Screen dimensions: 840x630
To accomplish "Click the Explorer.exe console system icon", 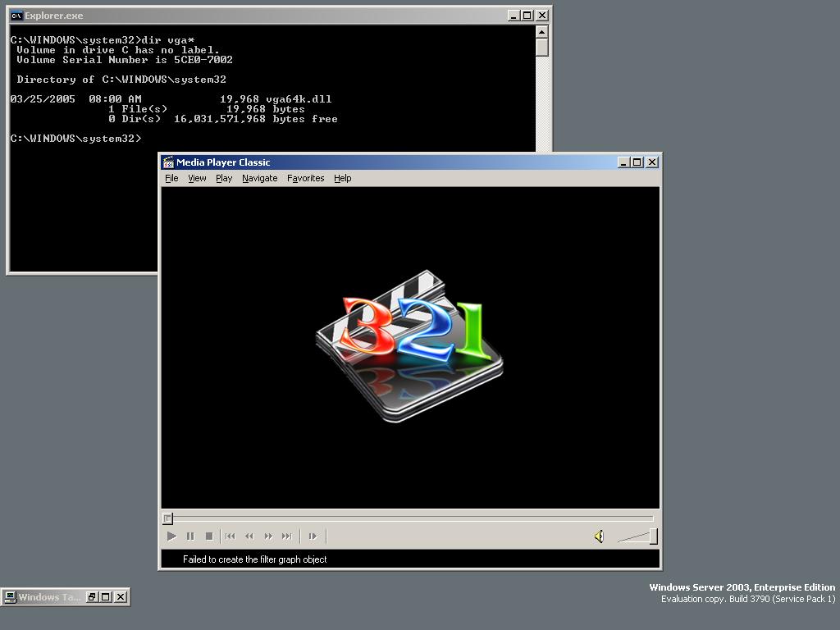I will 16,16.
